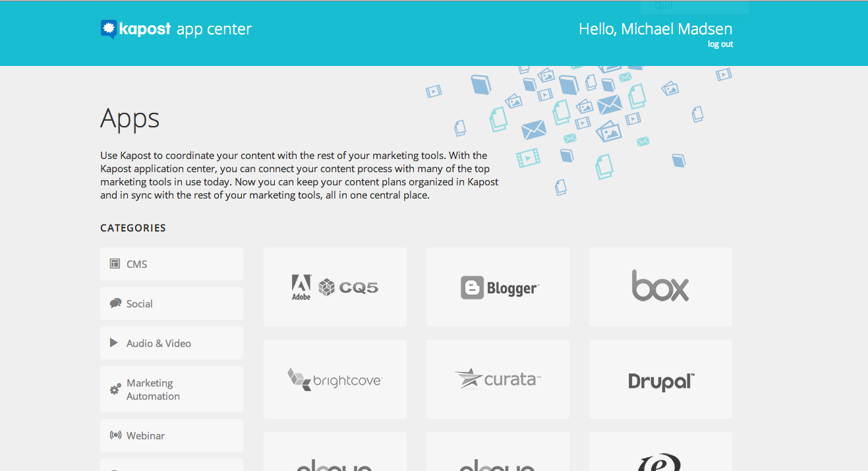Open the Marketing Automation category

coord(171,389)
